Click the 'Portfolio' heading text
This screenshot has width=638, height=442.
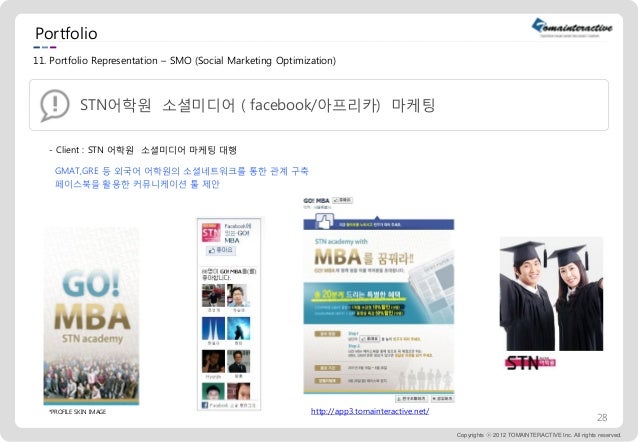coord(66,33)
